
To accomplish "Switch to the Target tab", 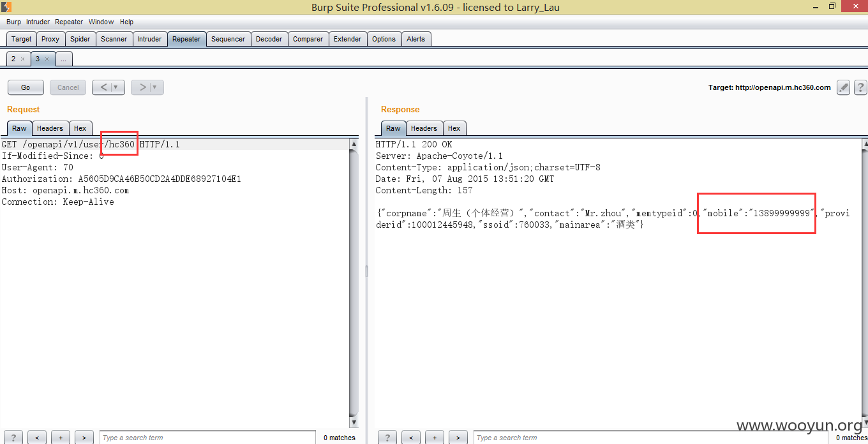I will tap(21, 39).
